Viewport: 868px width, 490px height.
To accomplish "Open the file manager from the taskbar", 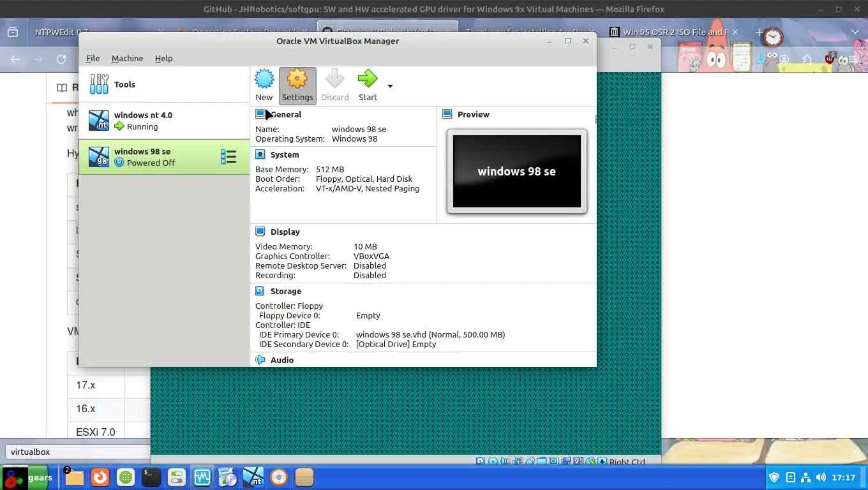I will pyautogui.click(x=74, y=477).
